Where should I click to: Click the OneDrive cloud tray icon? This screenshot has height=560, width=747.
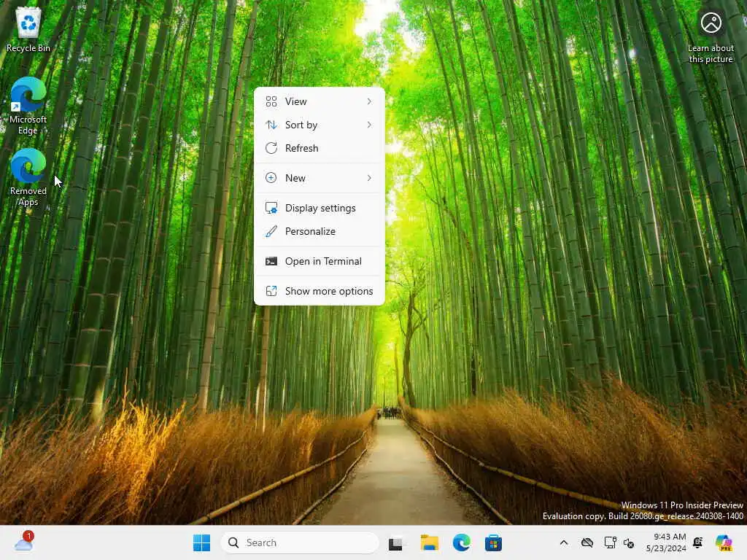click(587, 542)
